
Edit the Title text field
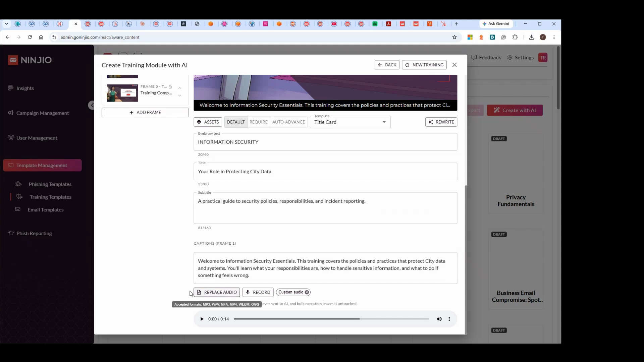click(x=325, y=172)
